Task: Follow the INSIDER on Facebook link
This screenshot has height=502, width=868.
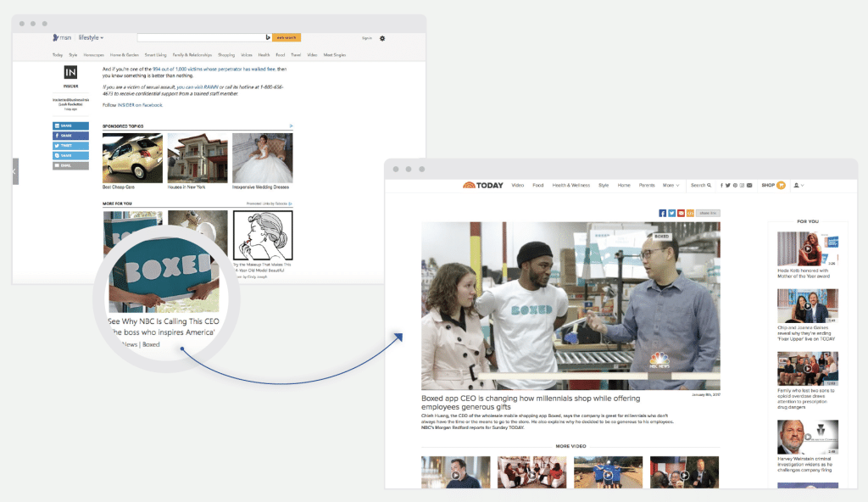Action: pos(140,104)
